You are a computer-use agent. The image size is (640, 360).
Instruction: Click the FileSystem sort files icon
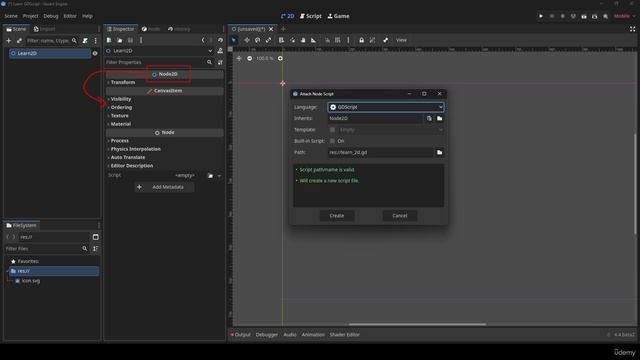tap(96, 249)
